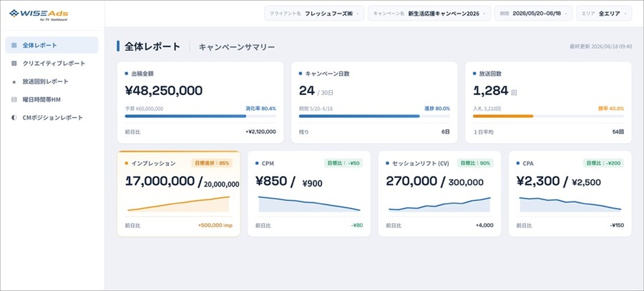Click the 最終更新 timestamp

click(x=601, y=46)
